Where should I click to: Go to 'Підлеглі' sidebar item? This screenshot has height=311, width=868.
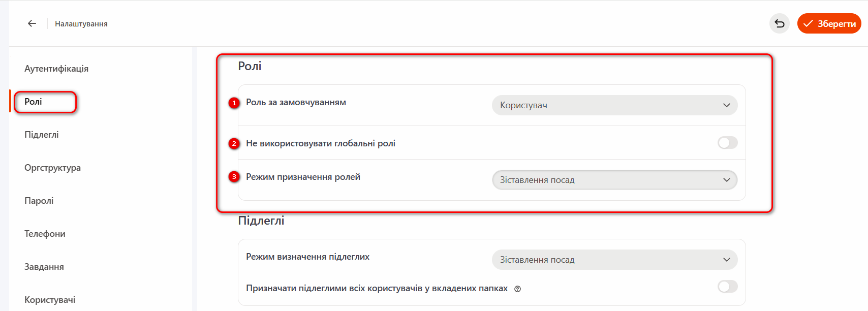point(42,135)
